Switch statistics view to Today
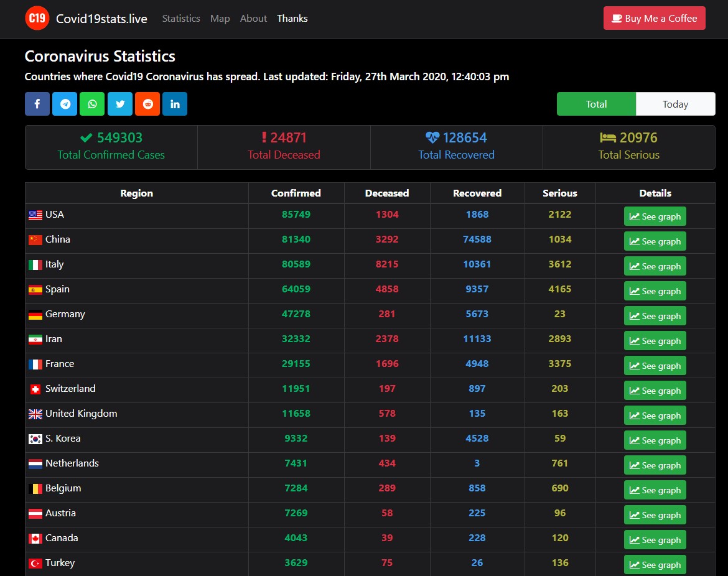Image resolution: width=728 pixels, height=576 pixels. (675, 104)
